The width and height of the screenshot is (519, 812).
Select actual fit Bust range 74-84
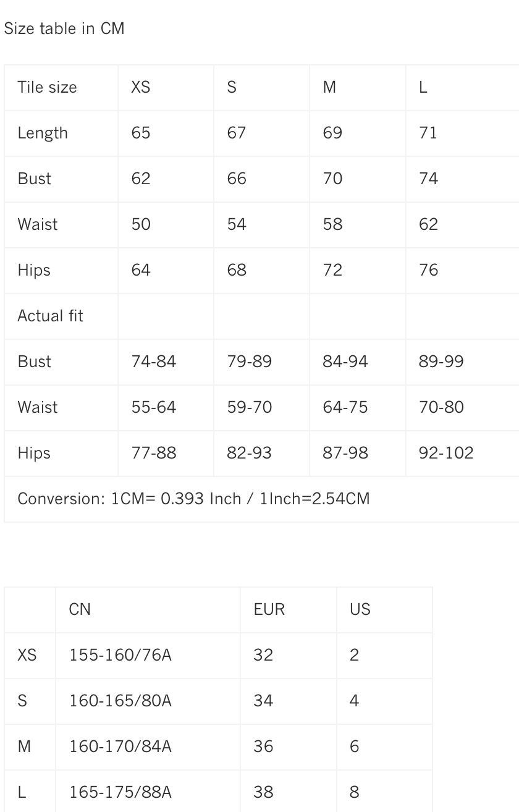tap(154, 362)
